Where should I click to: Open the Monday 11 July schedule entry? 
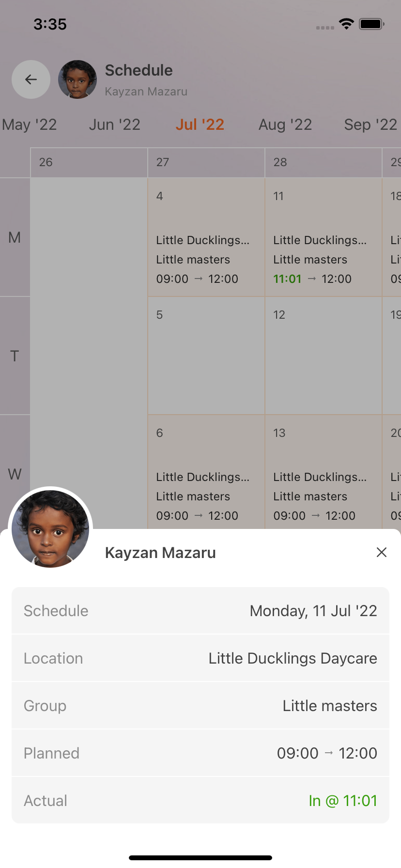click(x=323, y=237)
